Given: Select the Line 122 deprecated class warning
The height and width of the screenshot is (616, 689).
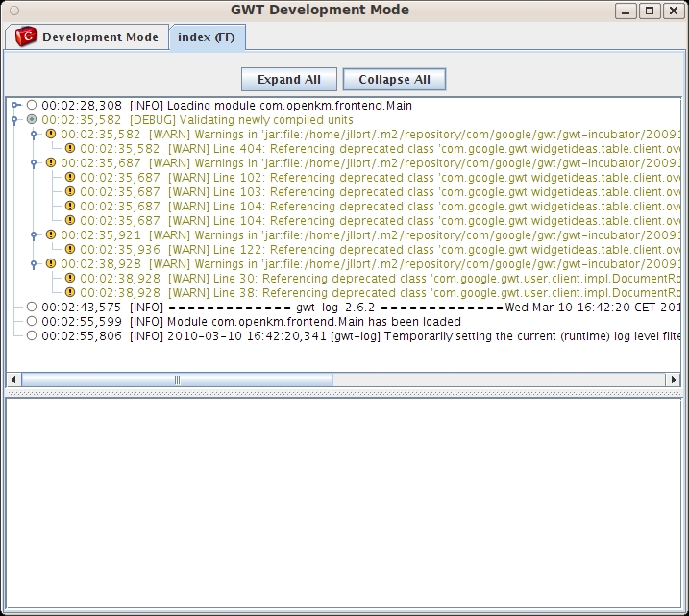Looking at the screenshot, I should coord(380,250).
